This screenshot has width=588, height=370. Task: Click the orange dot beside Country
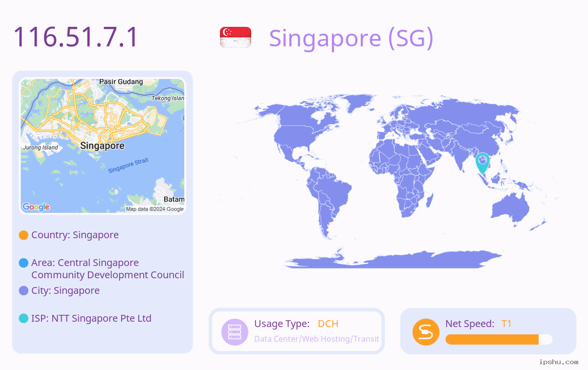(x=23, y=235)
